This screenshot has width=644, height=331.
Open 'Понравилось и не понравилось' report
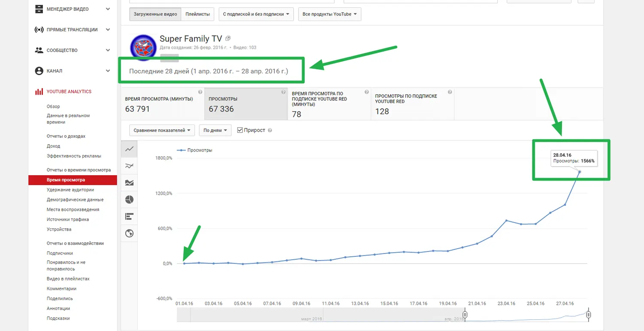click(x=66, y=265)
